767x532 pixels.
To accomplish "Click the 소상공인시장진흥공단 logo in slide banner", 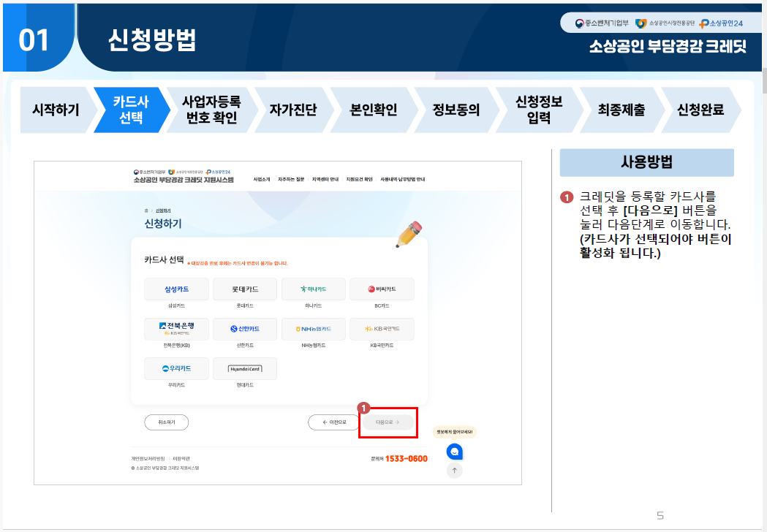I will [665, 23].
